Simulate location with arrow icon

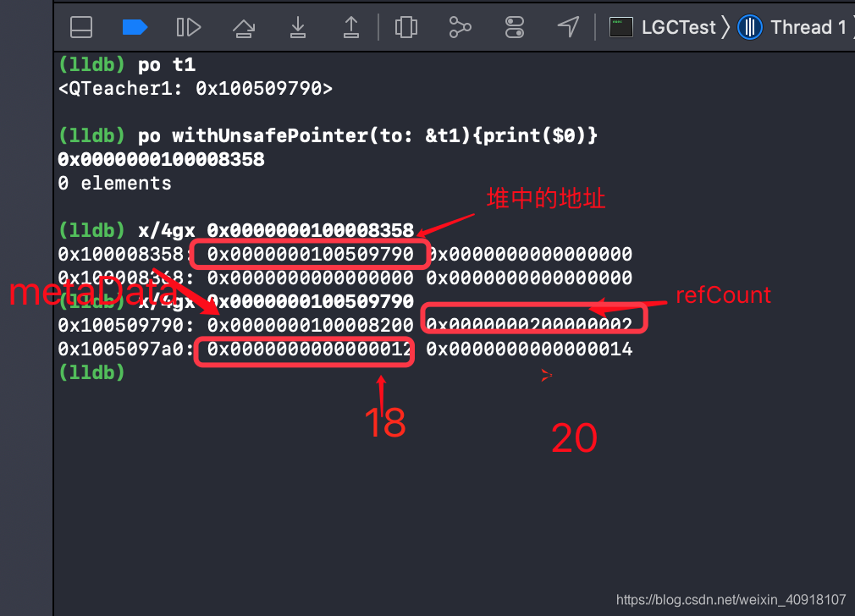click(568, 27)
